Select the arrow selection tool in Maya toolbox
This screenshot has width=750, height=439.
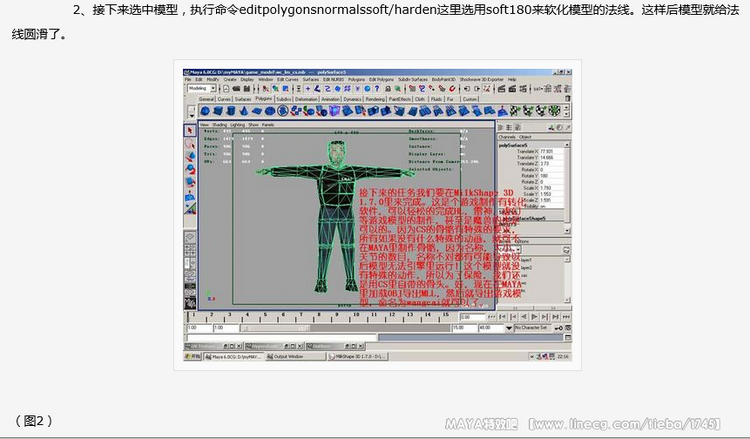(x=189, y=131)
